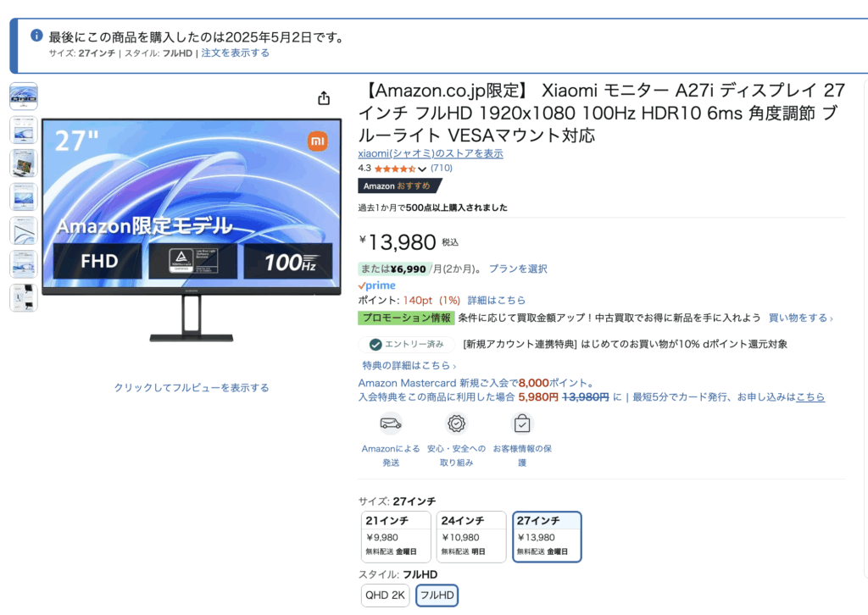
Task: Select the sixth product thumbnail
Action: 24,263
